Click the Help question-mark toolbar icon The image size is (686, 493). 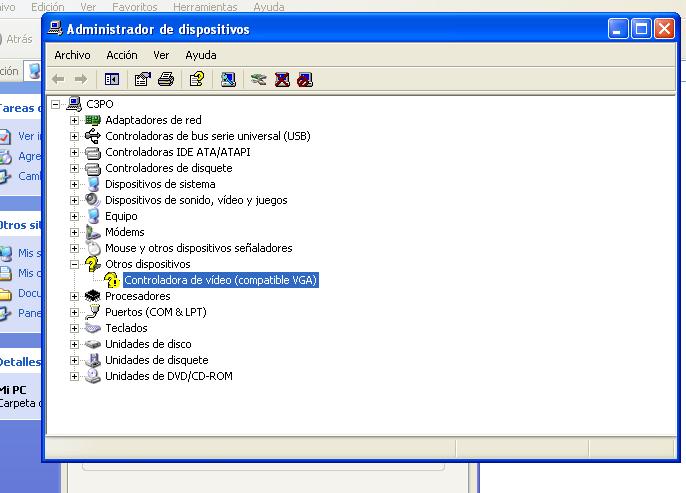tap(197, 79)
